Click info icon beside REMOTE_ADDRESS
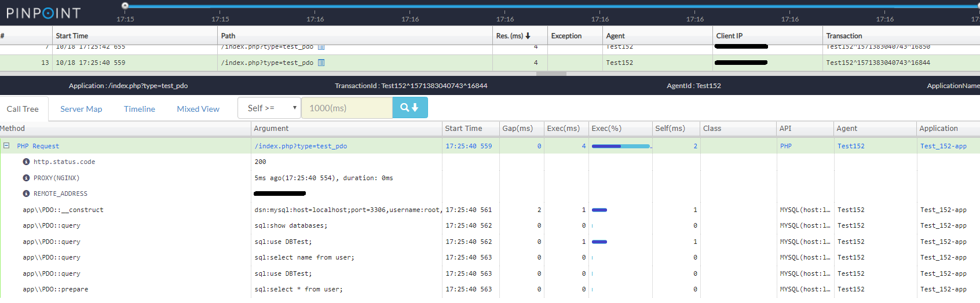Screen dimensions: 980x303 pyautogui.click(x=26, y=194)
